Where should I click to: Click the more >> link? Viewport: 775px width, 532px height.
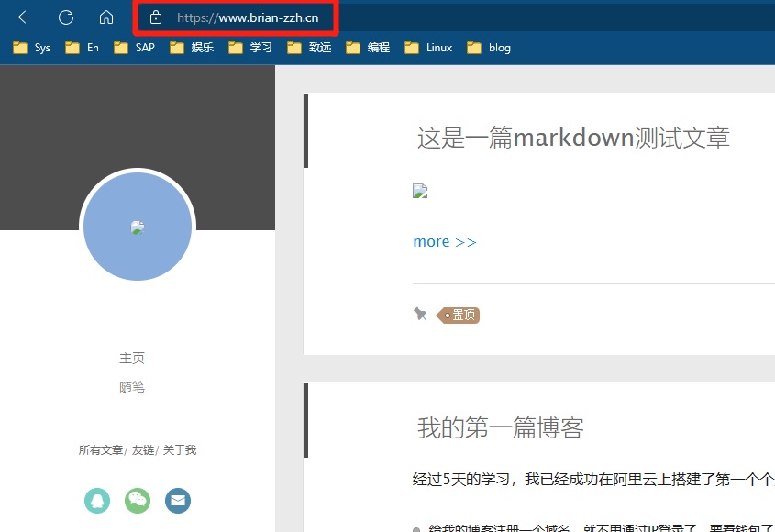click(x=445, y=242)
